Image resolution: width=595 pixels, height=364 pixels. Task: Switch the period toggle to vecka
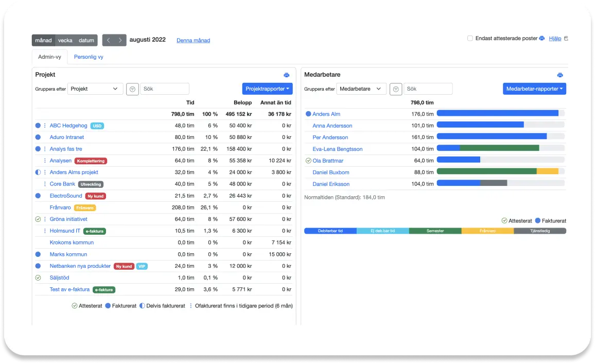coord(65,40)
